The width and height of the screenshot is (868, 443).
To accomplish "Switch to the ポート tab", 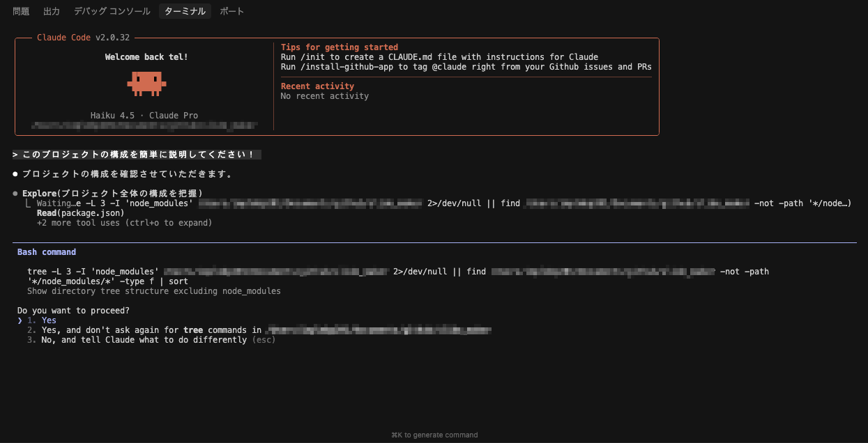I will 232,11.
